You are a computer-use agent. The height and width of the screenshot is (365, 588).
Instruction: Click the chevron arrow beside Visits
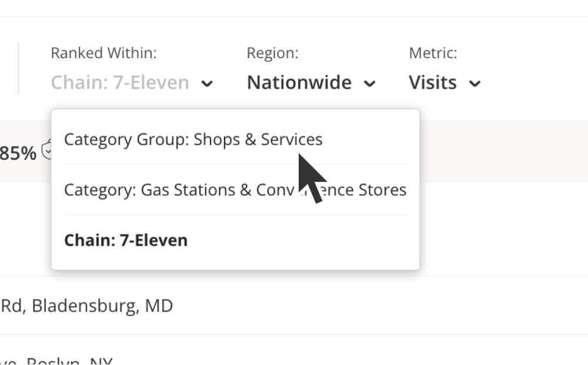click(x=475, y=83)
